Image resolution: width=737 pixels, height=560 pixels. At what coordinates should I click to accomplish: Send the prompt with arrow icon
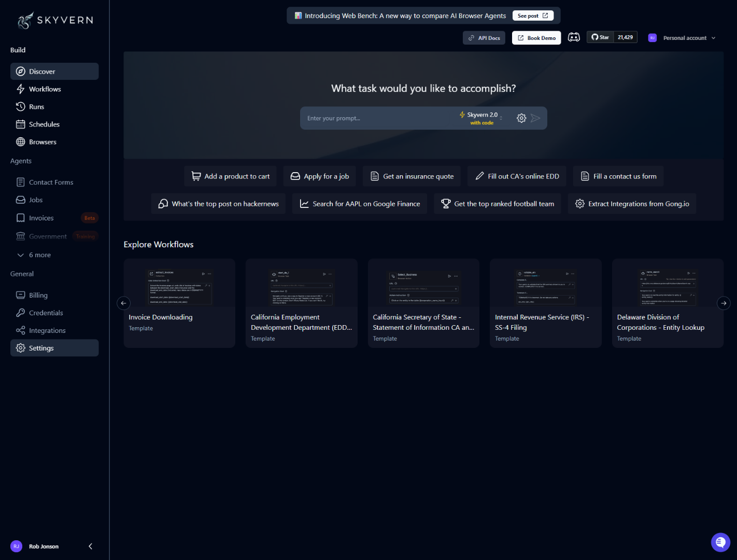(x=535, y=118)
